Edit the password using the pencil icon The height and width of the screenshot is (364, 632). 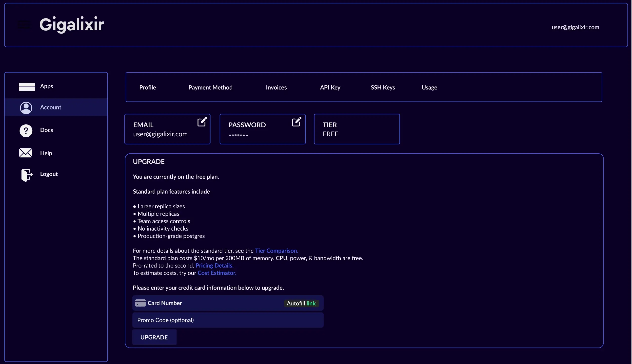click(x=296, y=122)
